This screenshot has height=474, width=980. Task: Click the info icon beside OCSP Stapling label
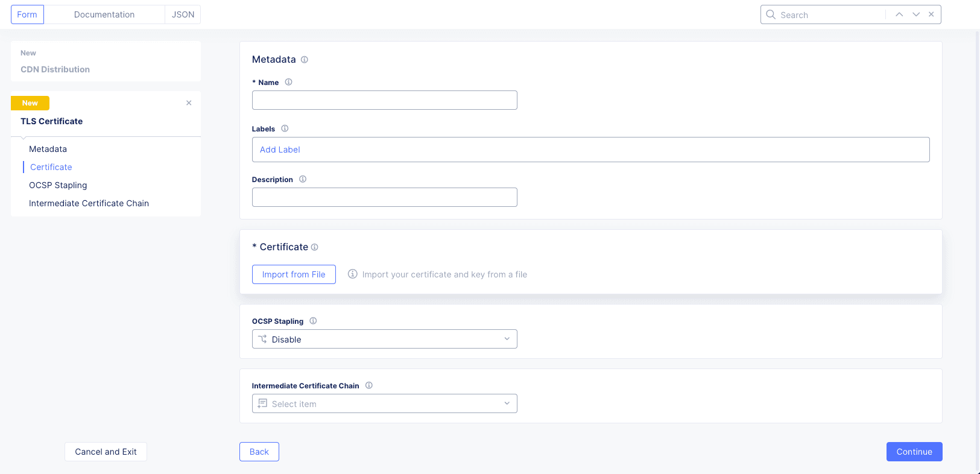coord(313,321)
